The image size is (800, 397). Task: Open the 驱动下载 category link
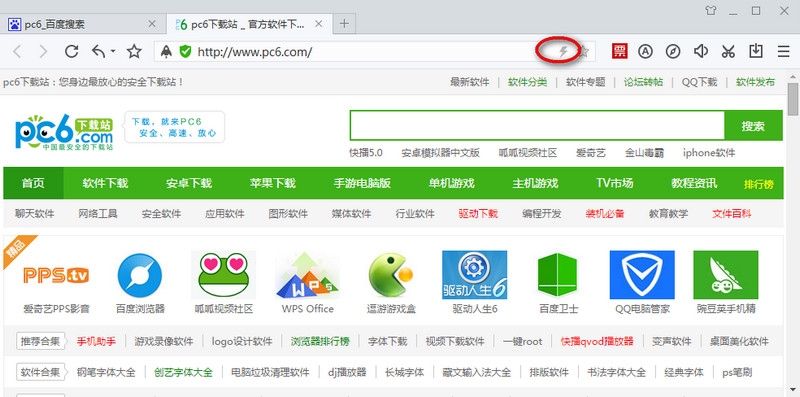click(x=478, y=214)
